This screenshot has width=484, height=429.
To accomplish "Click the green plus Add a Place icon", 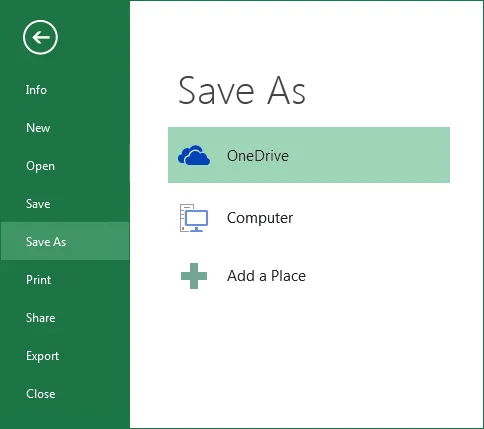I will [x=194, y=276].
